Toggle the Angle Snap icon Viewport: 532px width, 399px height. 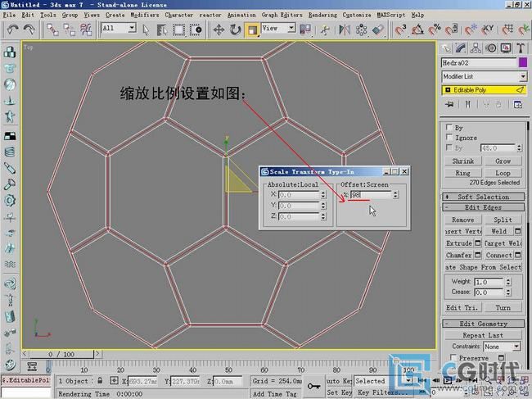pos(417,29)
